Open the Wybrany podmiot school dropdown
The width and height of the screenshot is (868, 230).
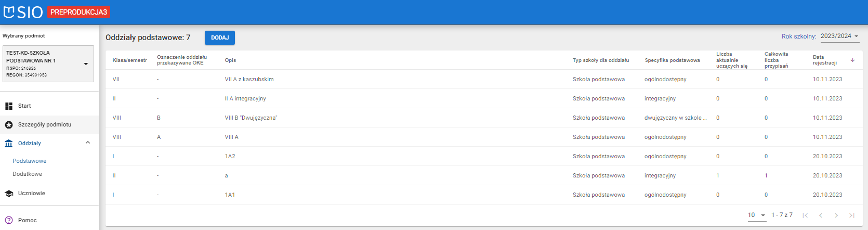tap(48, 64)
